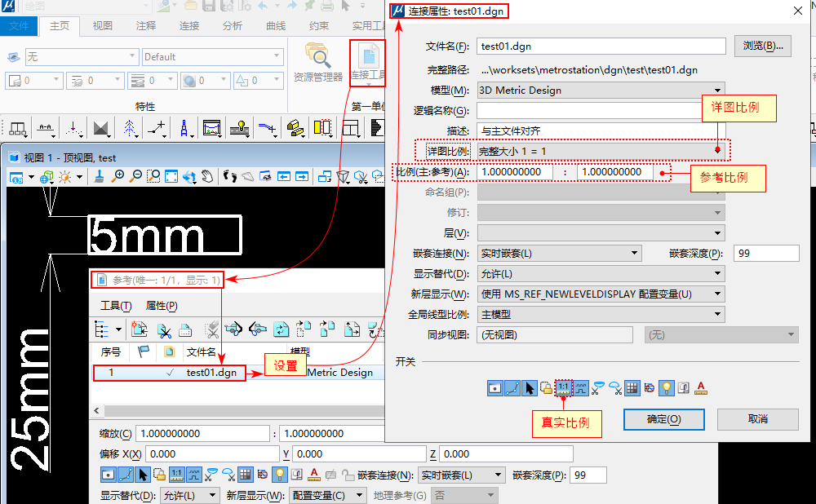Click the Zoom In icon in view toolbar
The image size is (816, 504).
(118, 176)
